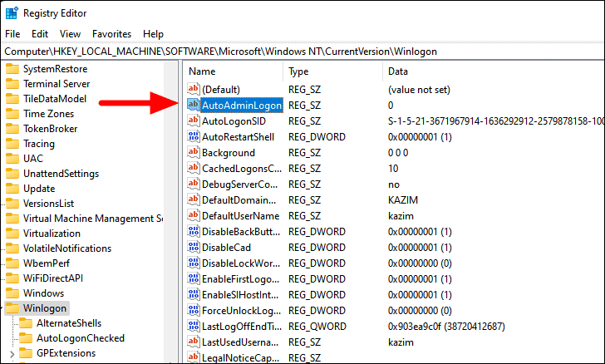Click the tree pane vertical scrollbar
Screen dimensions: 605x364
[170, 212]
